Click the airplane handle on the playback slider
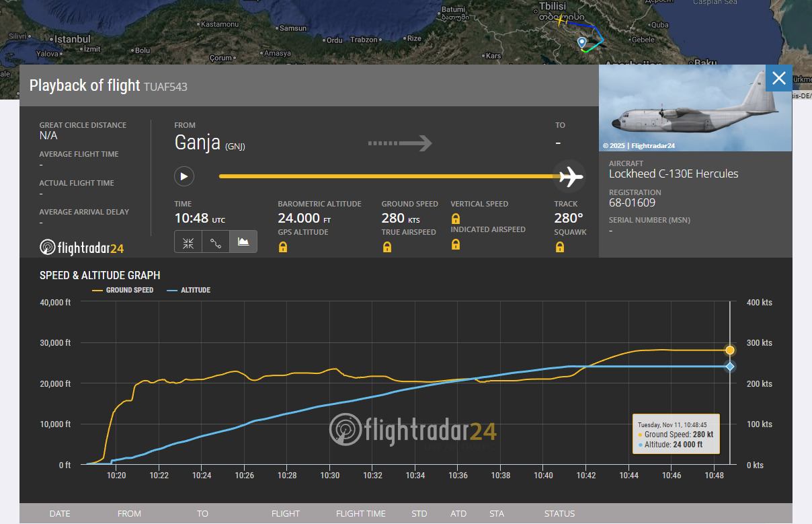This screenshot has height=524, width=812. tap(571, 176)
